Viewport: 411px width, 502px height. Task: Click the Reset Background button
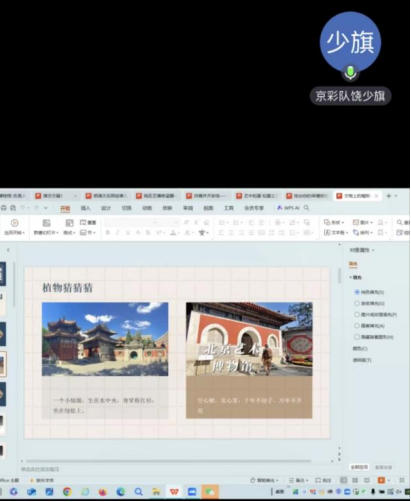pyautogui.click(x=384, y=467)
